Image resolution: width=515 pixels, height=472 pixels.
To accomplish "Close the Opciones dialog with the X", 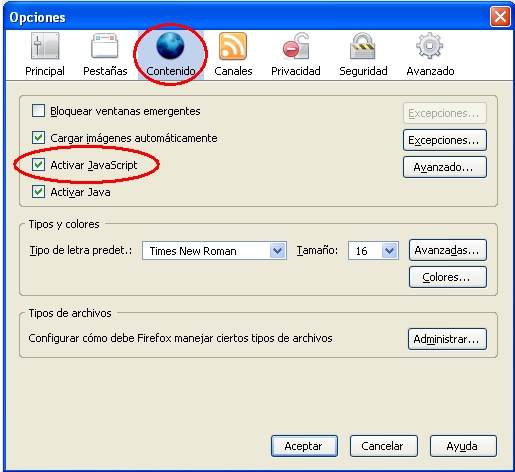I will point(500,16).
